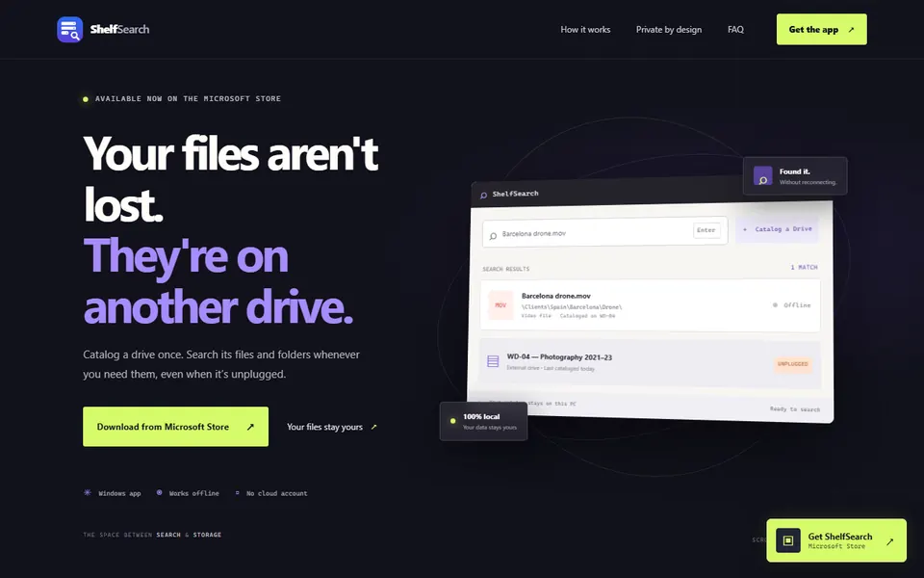Click the Ready to search status text
Screen dimensions: 924x578
794,408
